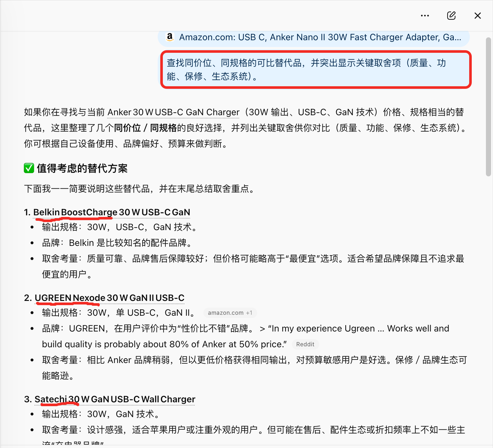
Task: Open the Anker 30W USB-C GaN Charger link
Action: [x=173, y=112]
